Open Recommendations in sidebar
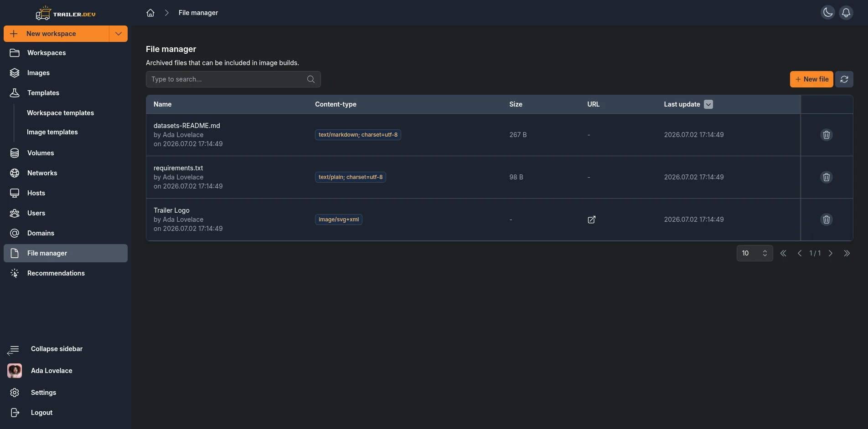 point(66,273)
